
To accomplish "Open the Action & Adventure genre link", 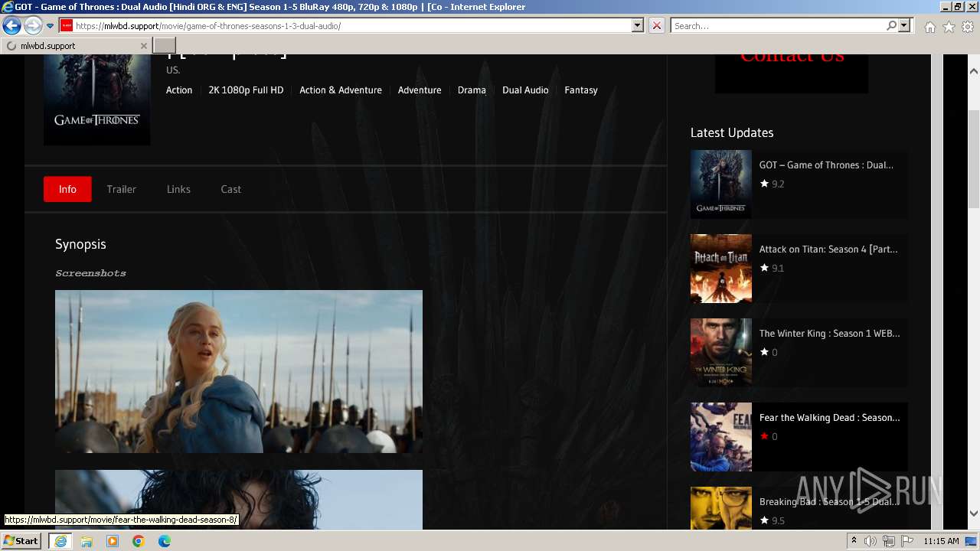I will click(x=341, y=90).
